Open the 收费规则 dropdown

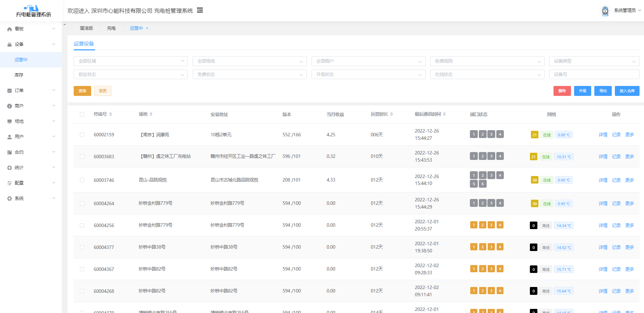[x=487, y=61]
